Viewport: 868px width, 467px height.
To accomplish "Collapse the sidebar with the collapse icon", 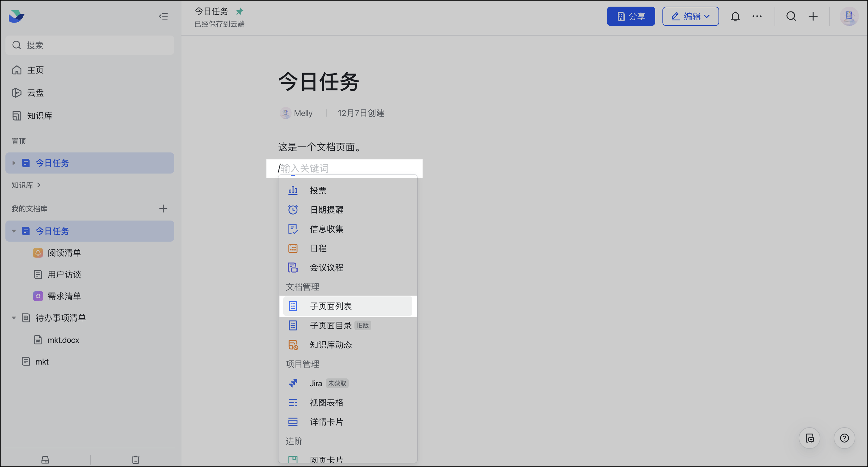I will pyautogui.click(x=164, y=16).
